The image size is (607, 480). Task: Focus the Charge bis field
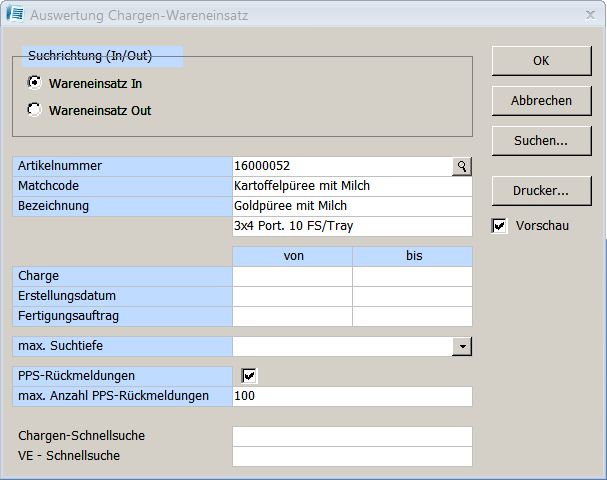coord(412,276)
